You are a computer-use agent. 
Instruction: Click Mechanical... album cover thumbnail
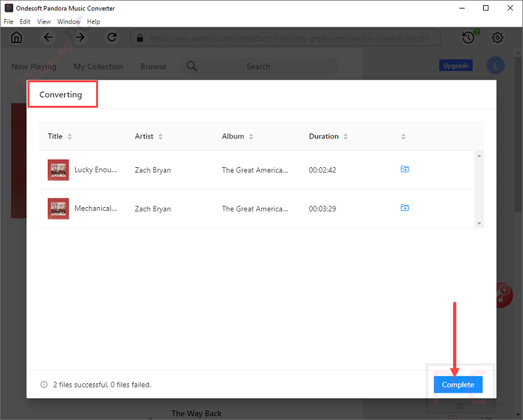(x=58, y=208)
